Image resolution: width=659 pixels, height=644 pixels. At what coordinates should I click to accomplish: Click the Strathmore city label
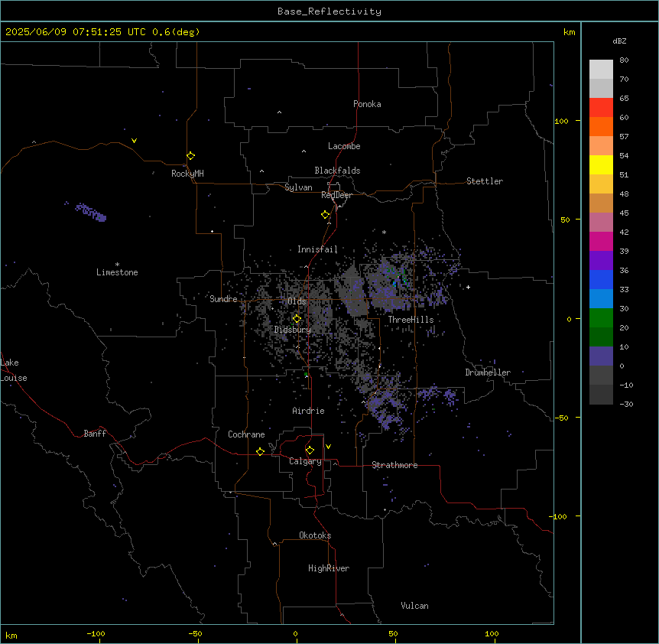coord(394,465)
